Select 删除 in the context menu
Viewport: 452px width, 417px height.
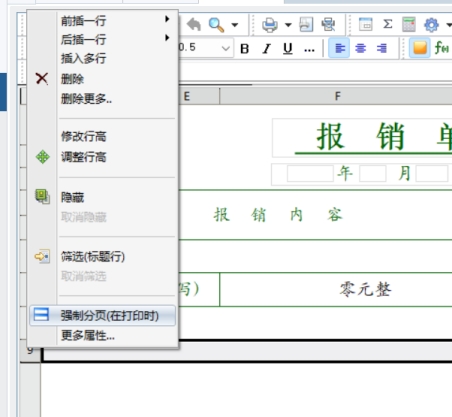pyautogui.click(x=102, y=79)
